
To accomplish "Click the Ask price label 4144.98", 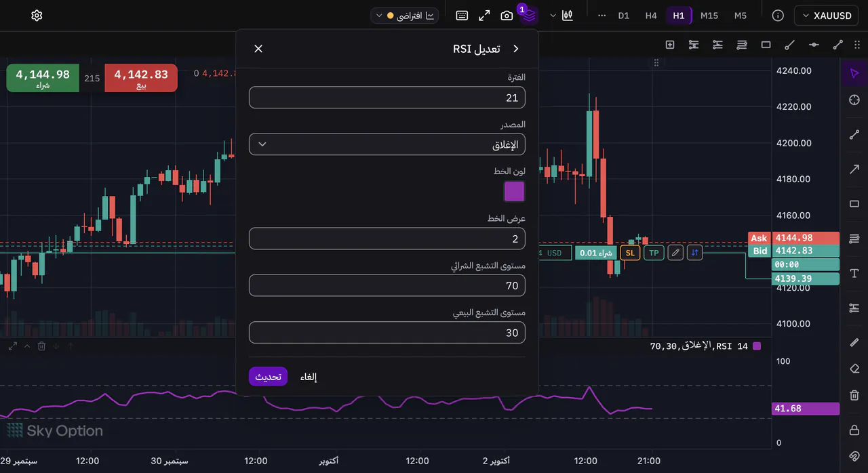I will tap(806, 238).
